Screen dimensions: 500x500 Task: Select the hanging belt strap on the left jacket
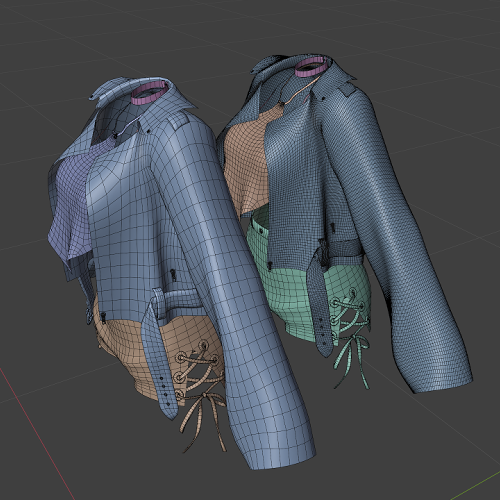(x=159, y=360)
